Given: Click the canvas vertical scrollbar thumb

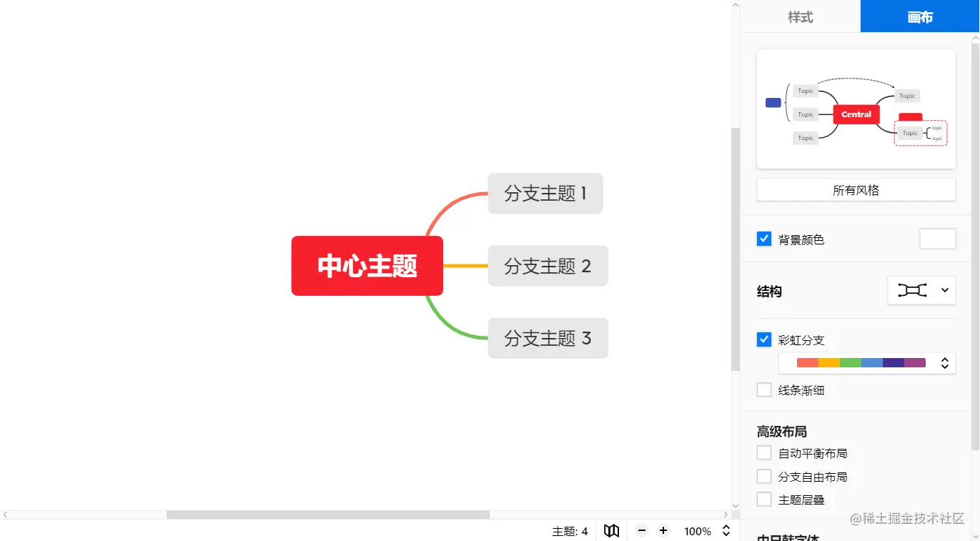Looking at the screenshot, I should (x=736, y=249).
